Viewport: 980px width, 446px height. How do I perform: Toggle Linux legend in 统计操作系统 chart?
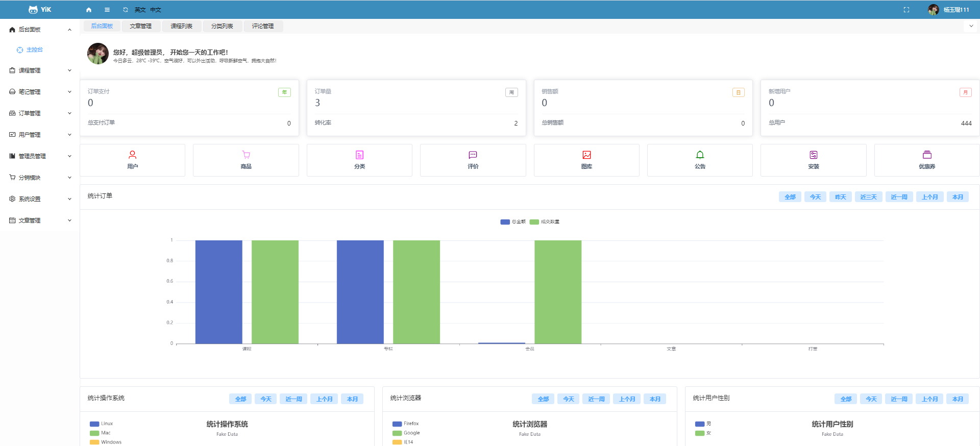(101, 424)
